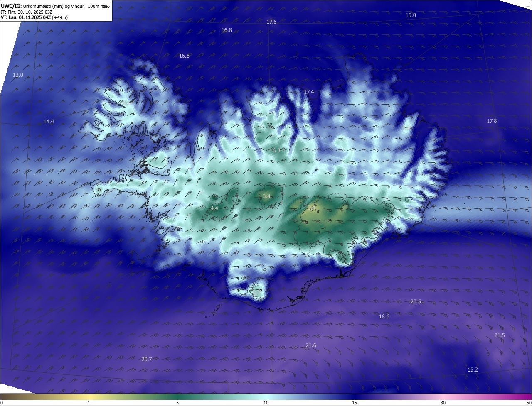This screenshot has height=406, width=532.
Task: Click the colorbar tick label 1
Action: tap(89, 403)
